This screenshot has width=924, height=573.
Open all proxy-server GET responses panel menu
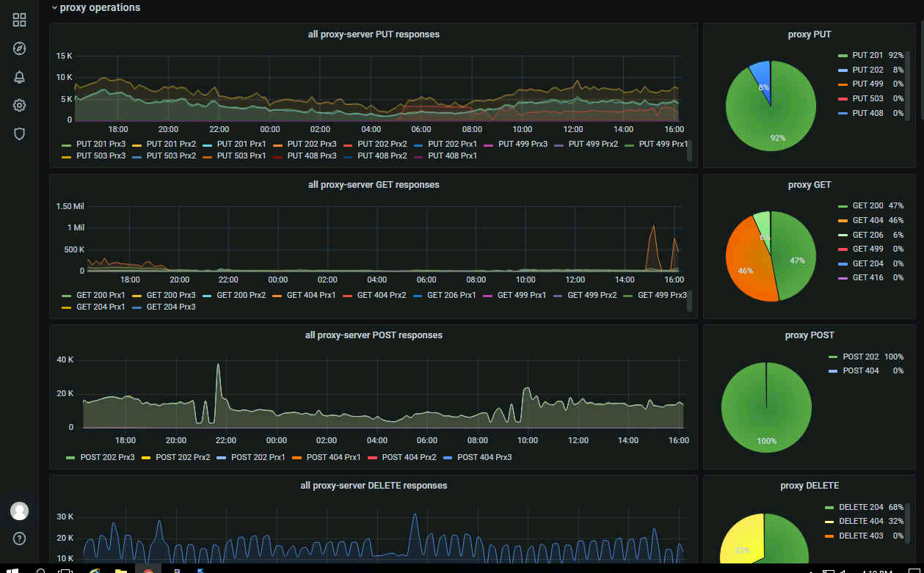coord(374,184)
